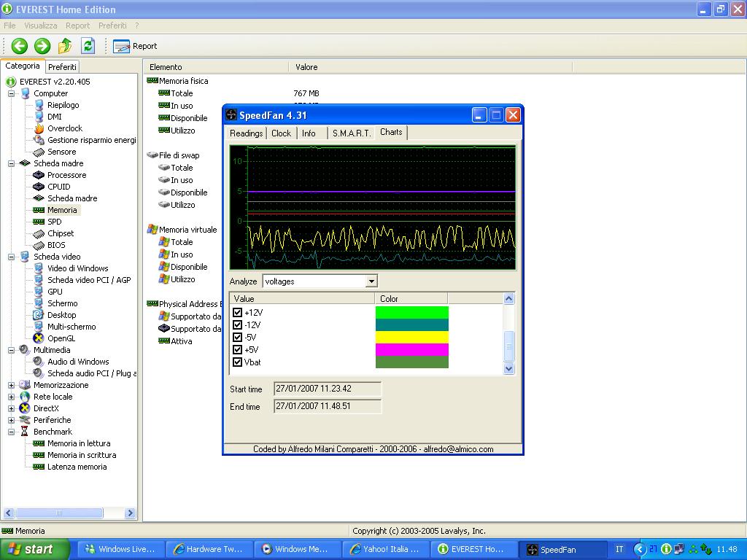Click the -5V yellow color swatch

pos(411,337)
